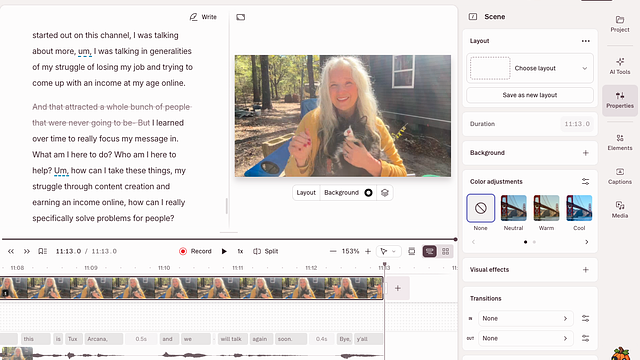Select the None color preset
The width and height of the screenshot is (640, 360).
[480, 208]
